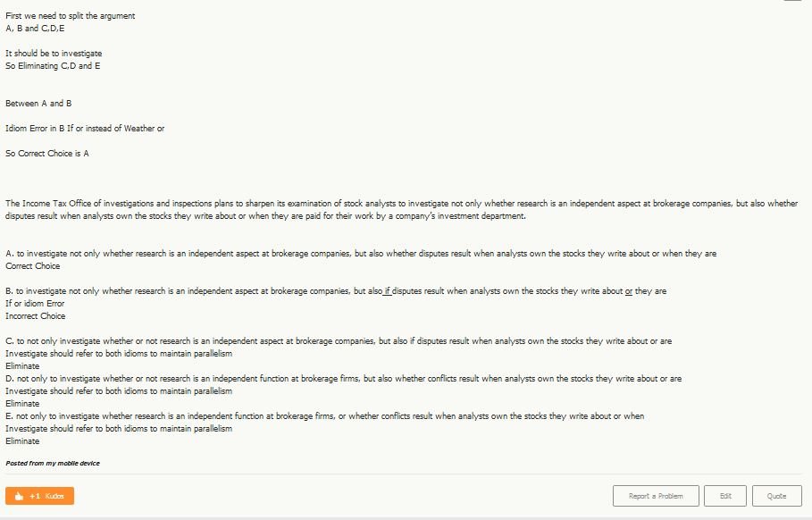
Task: Click the 'Correct Choice' label under option A
Action: [33, 266]
